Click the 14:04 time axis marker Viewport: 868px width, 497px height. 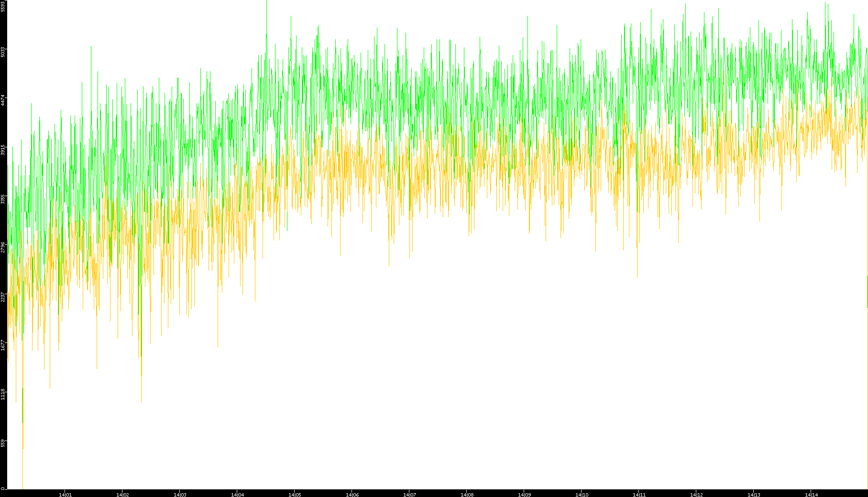point(237,495)
